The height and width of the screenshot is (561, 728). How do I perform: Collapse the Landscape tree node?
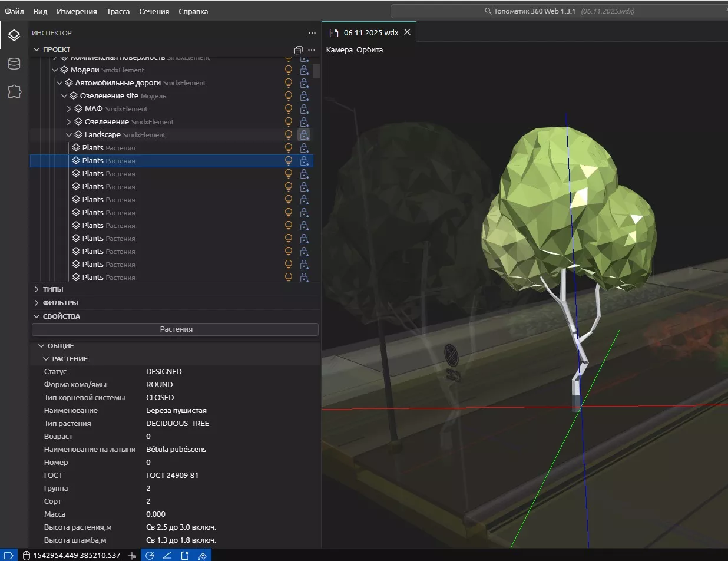pos(69,135)
